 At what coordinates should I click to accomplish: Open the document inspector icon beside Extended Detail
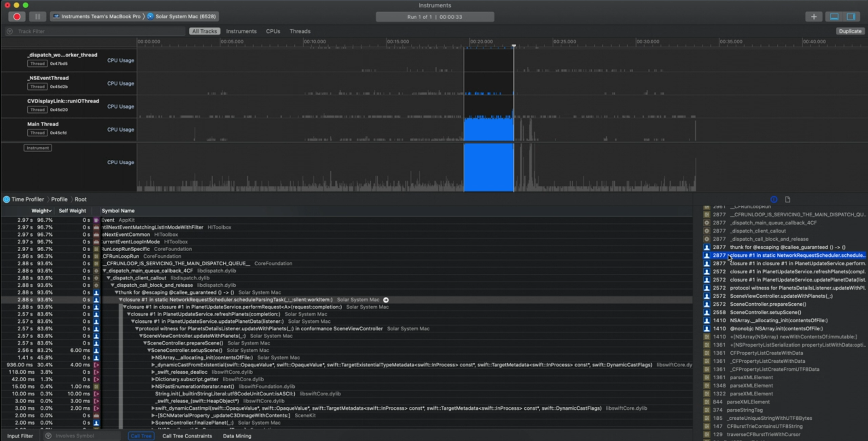click(x=788, y=199)
